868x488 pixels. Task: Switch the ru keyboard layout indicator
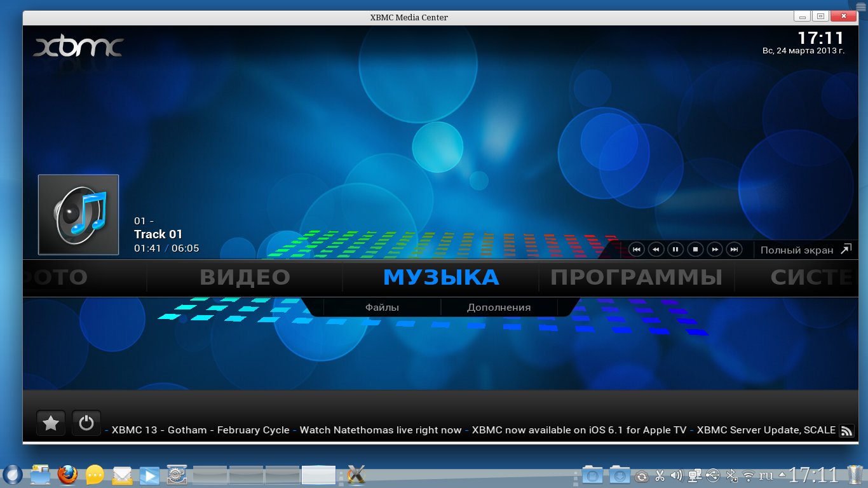766,475
